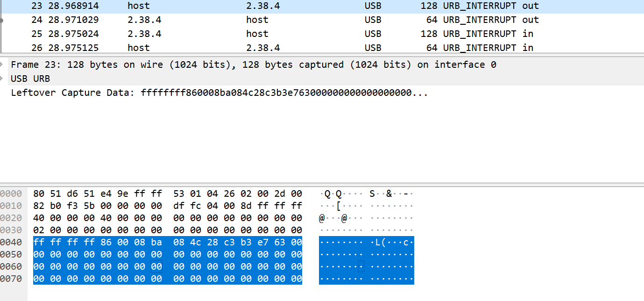This screenshot has width=644, height=301.
Task: Click hex offset 0060 row label
Action: (x=11, y=267)
